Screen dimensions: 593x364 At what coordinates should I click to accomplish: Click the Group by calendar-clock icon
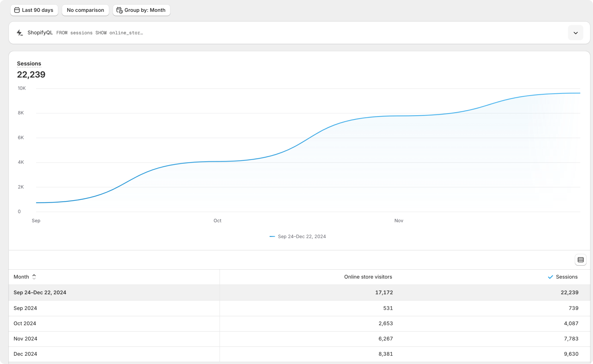[x=119, y=10]
